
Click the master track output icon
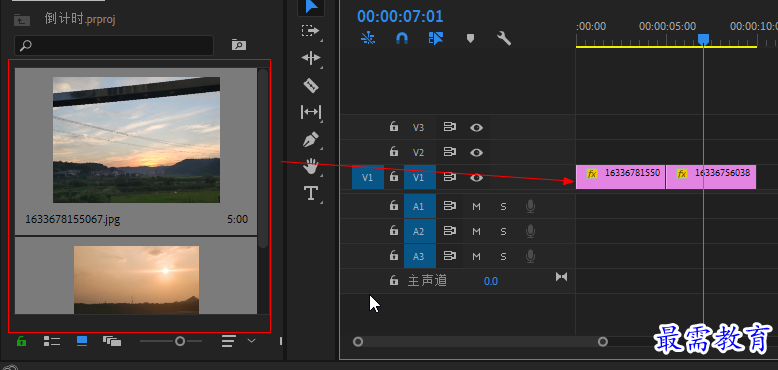click(561, 277)
